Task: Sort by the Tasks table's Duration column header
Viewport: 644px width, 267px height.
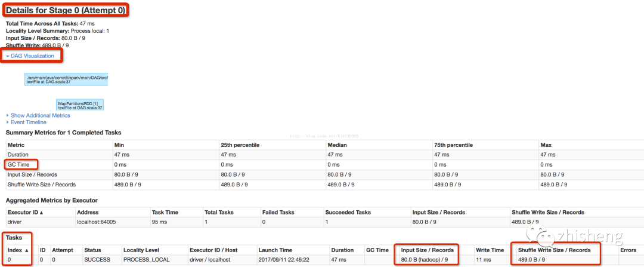Action: point(343,250)
